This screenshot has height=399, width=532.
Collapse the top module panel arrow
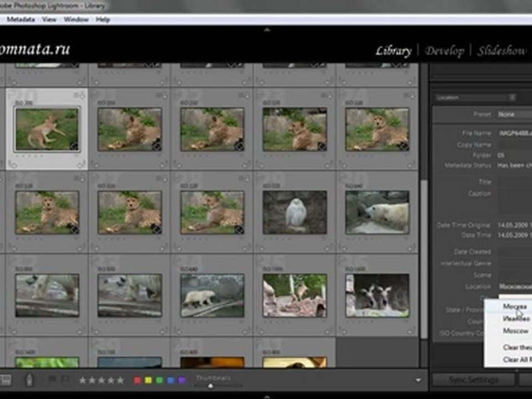click(x=266, y=30)
